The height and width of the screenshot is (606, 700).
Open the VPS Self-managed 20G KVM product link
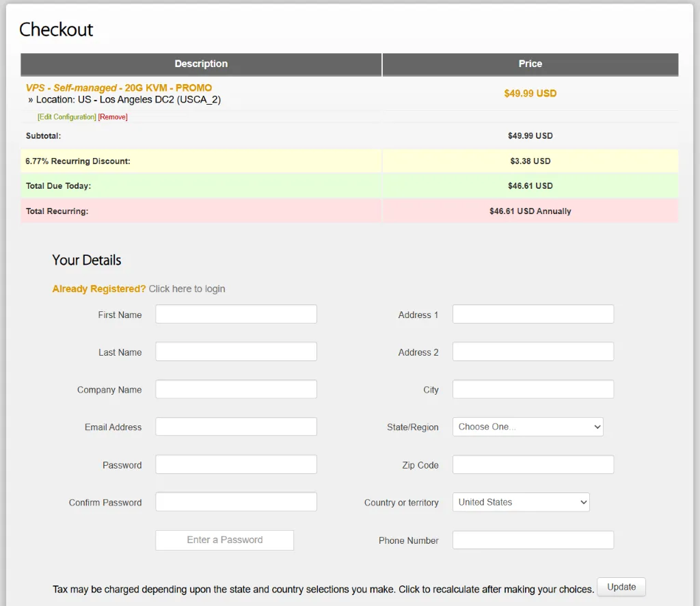(x=119, y=88)
